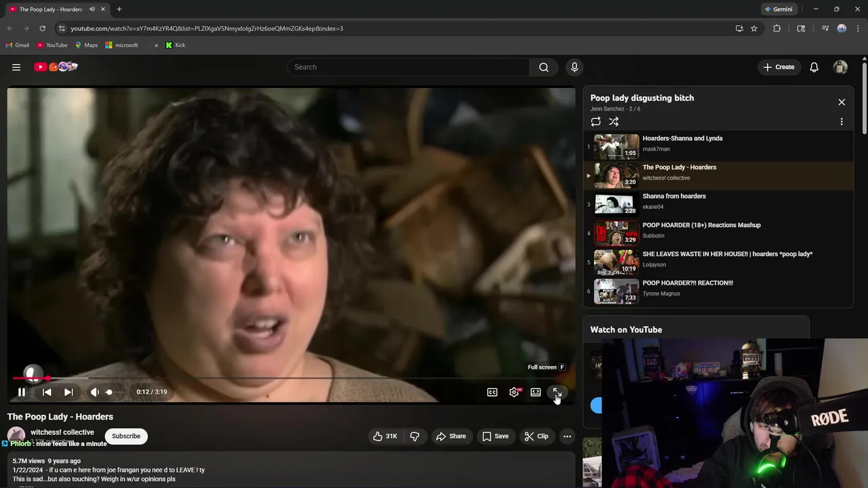Click the Jenn Sanchez playlist owner link

[x=607, y=109]
